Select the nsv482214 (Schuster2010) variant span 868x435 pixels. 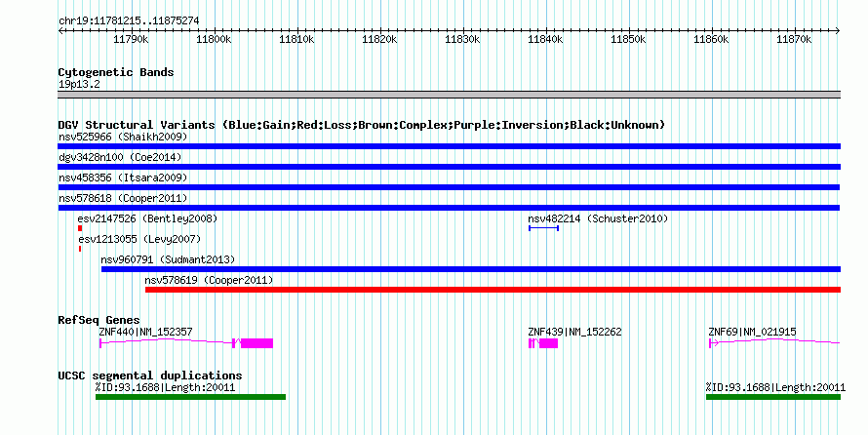(543, 228)
